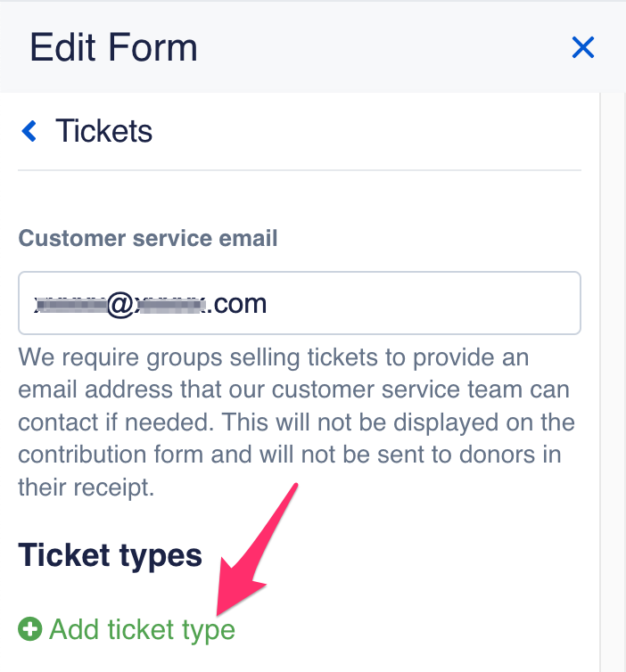Close the Edit Form panel
The width and height of the screenshot is (626, 672).
582,47
